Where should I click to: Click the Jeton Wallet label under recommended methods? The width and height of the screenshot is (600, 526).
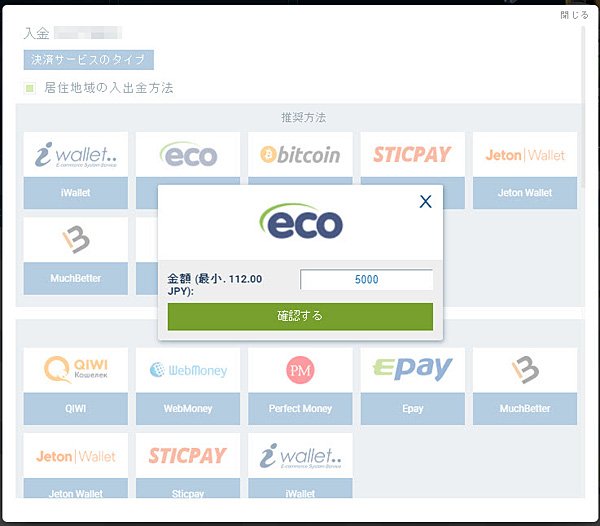tap(525, 193)
